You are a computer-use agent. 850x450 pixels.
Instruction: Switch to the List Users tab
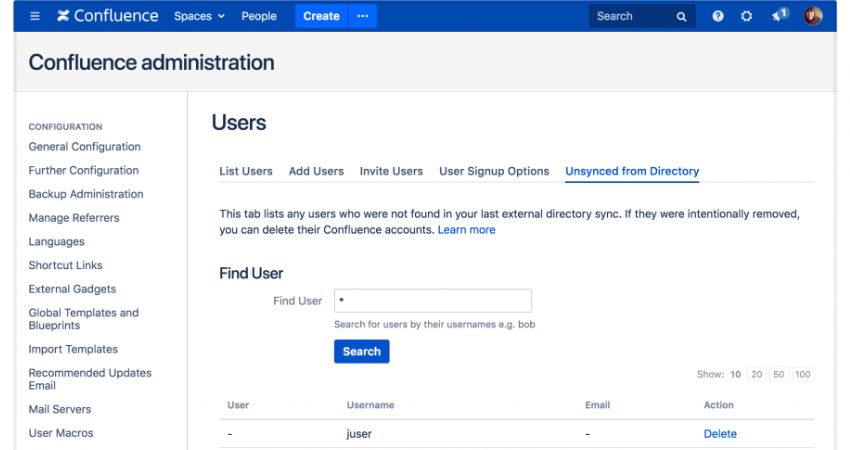click(x=246, y=171)
